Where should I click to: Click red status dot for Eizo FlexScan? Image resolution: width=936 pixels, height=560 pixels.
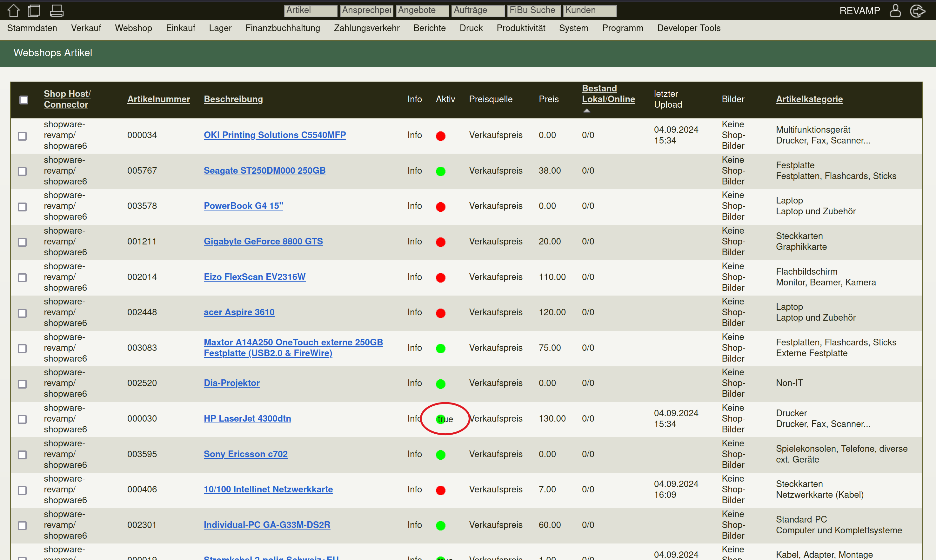click(x=440, y=277)
